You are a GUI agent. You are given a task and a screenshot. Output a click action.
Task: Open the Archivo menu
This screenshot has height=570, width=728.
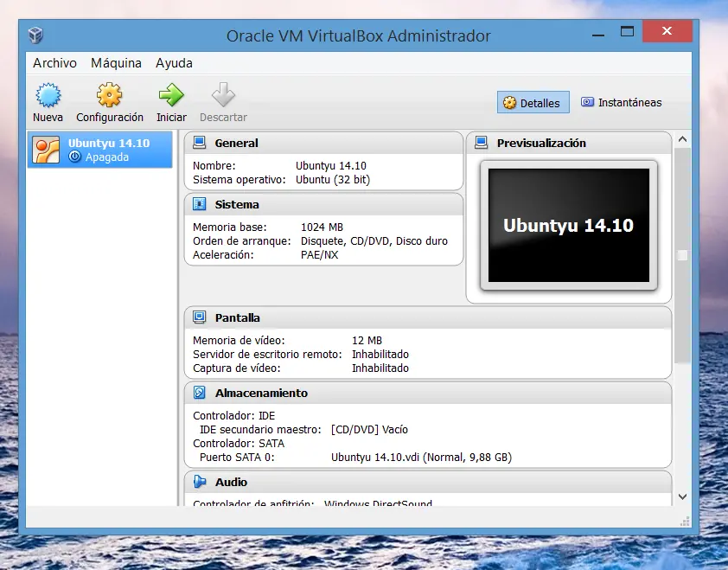pyautogui.click(x=54, y=63)
